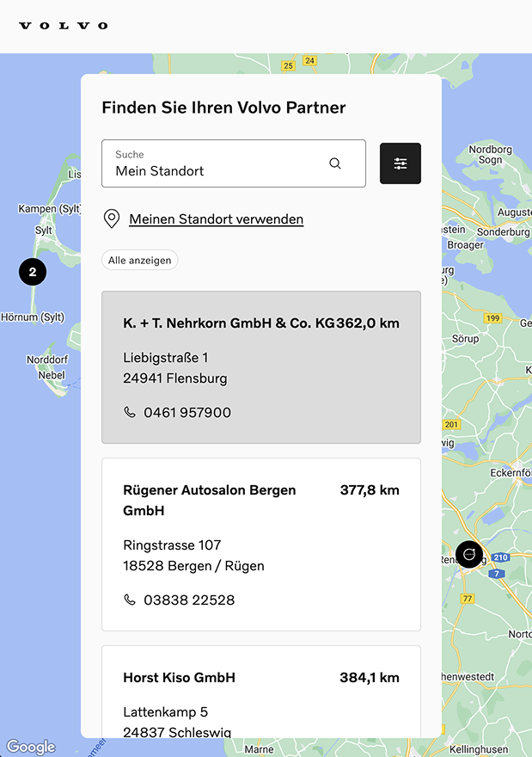Click the refresh icon on the map

tap(469, 554)
